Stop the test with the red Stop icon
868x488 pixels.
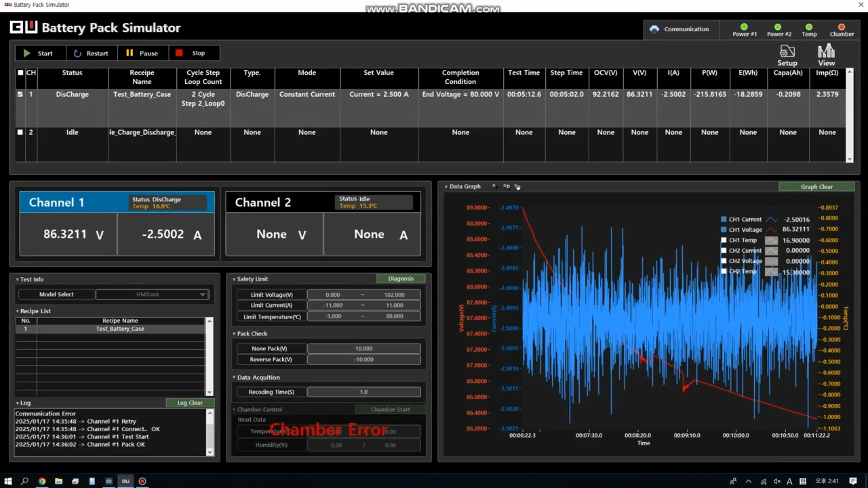(179, 54)
